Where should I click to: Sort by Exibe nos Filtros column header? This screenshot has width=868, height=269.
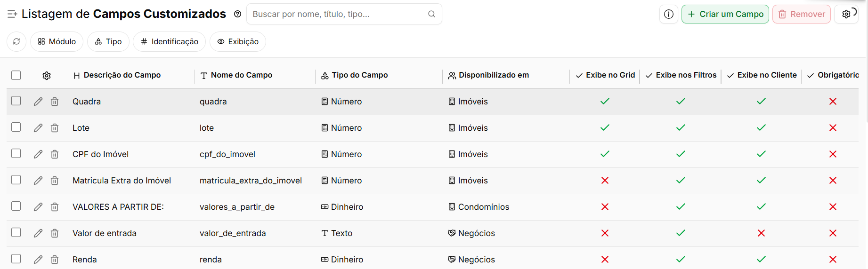[681, 75]
